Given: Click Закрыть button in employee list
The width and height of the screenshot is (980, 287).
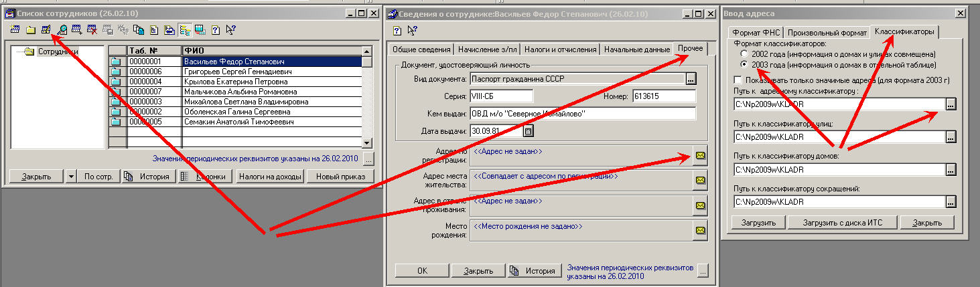Looking at the screenshot, I should (36, 177).
